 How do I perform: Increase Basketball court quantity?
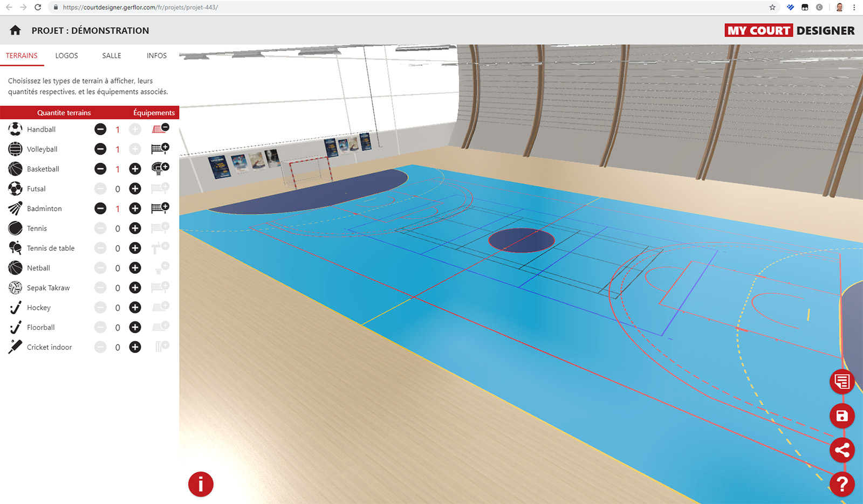135,169
